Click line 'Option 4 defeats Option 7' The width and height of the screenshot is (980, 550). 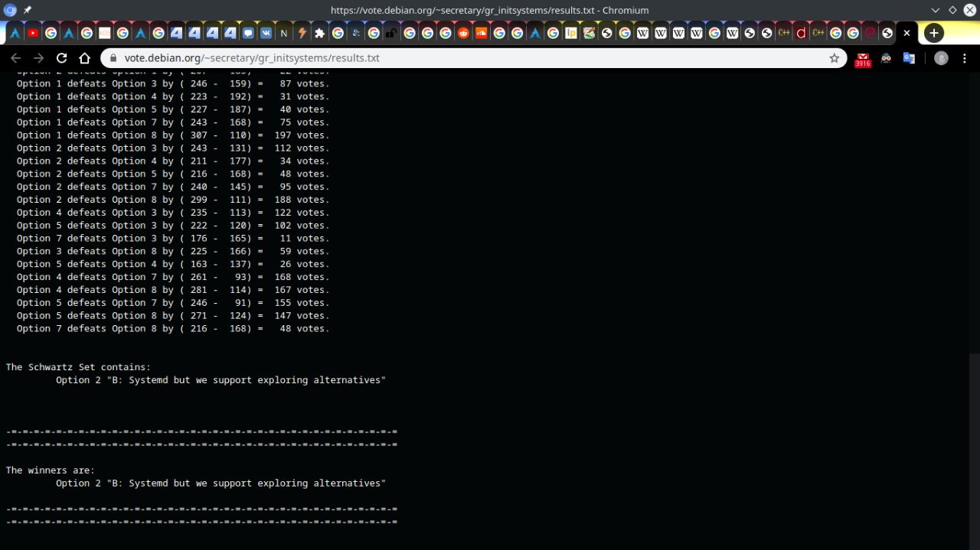point(173,277)
